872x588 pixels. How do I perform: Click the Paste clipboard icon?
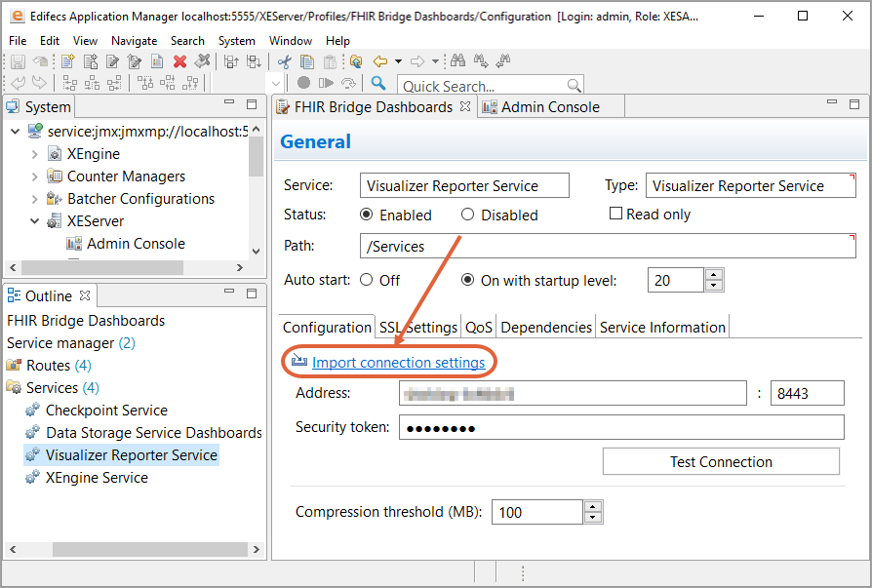(x=330, y=61)
